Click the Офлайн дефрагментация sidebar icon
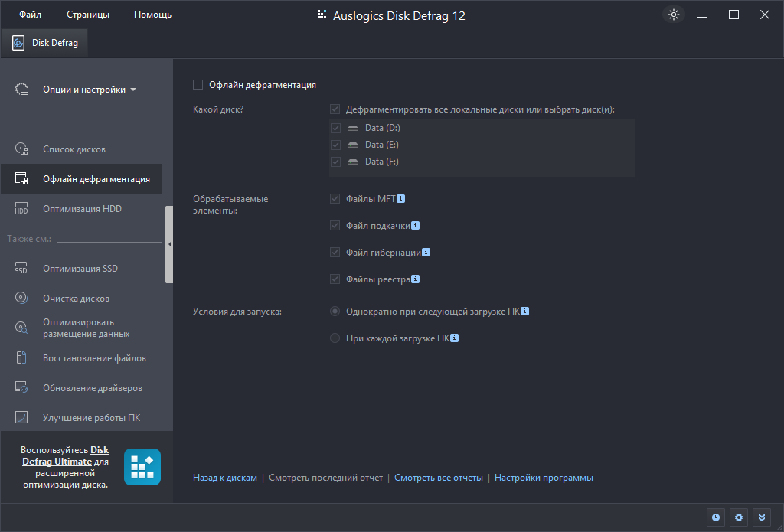The width and height of the screenshot is (784, 532). click(x=21, y=179)
